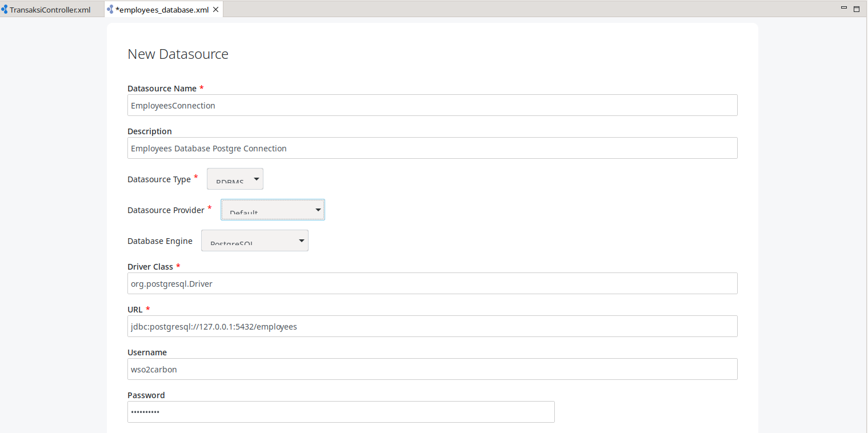Select the Driver Class input field
This screenshot has height=433, width=868.
click(432, 283)
